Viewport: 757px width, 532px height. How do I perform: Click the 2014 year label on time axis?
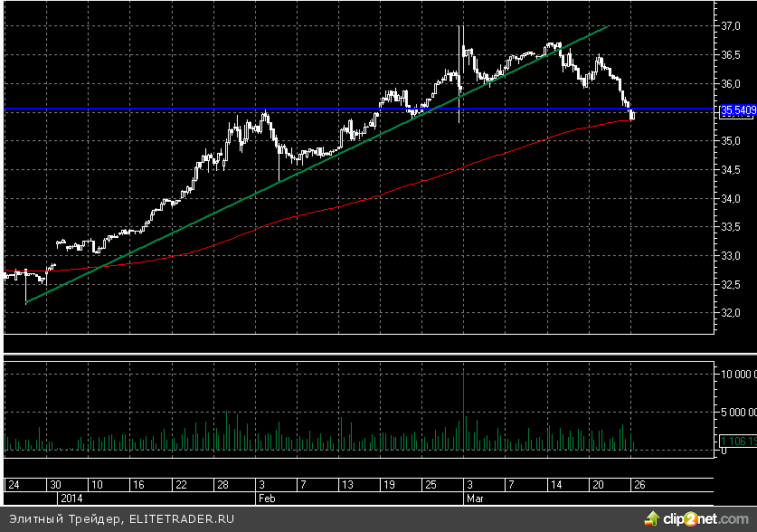click(x=70, y=498)
